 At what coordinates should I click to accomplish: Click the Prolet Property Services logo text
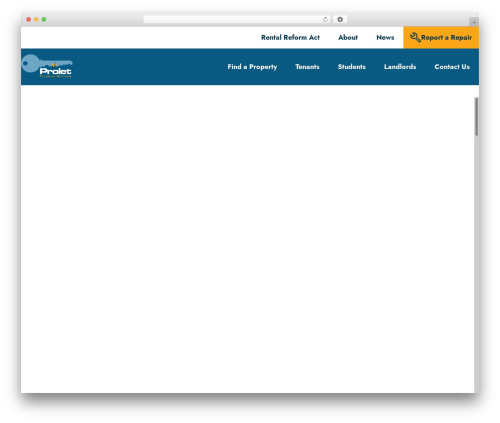(55, 72)
